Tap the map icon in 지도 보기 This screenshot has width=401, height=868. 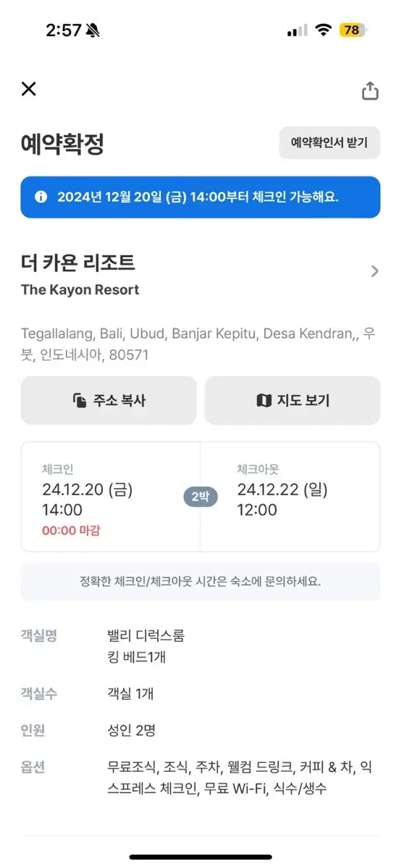(x=263, y=400)
